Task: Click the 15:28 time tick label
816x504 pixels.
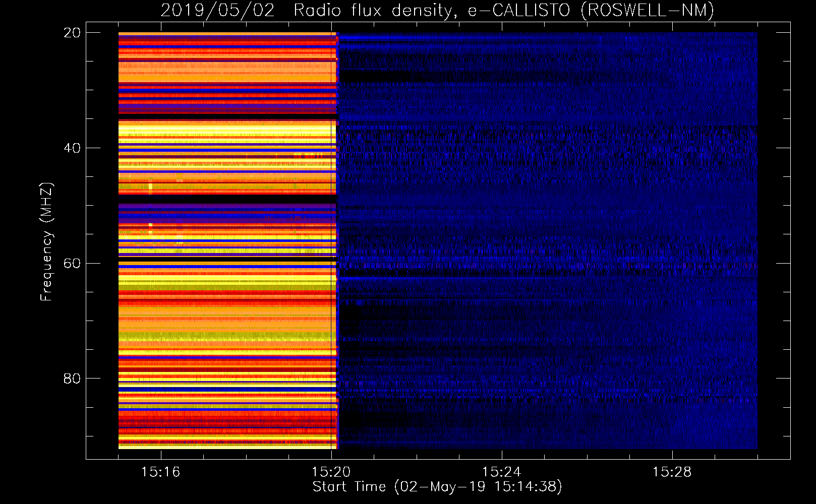Action: 672,472
